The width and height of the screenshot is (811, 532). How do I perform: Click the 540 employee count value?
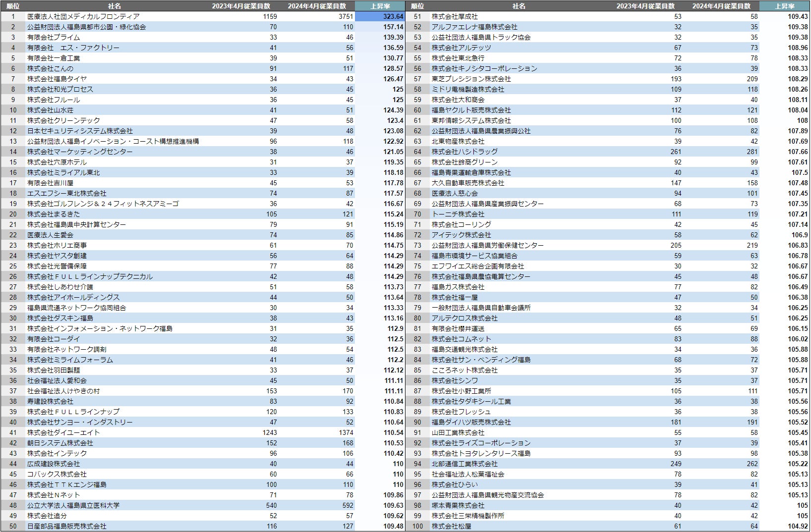(272, 505)
